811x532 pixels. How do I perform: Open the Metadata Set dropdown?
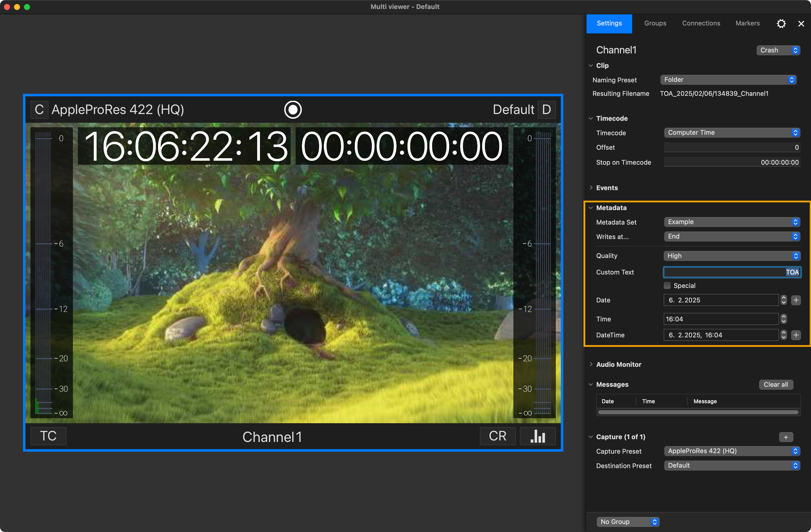click(x=732, y=222)
